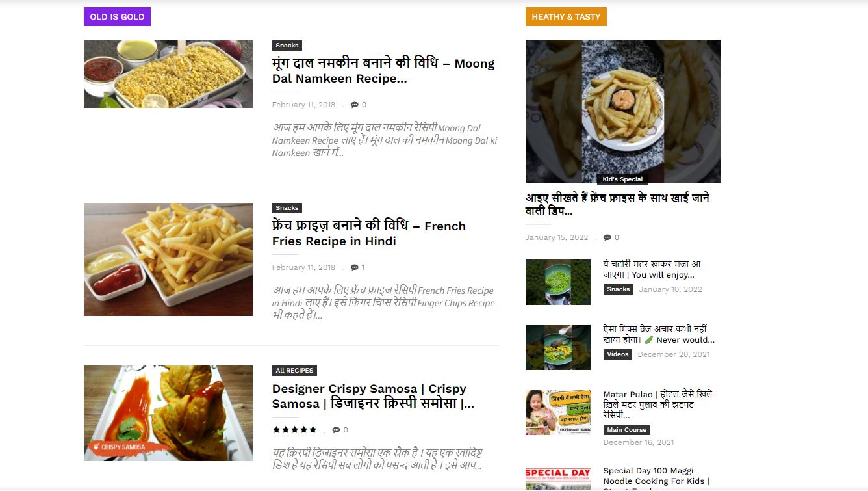Click comment icon on French Fries Recipe post
The height and width of the screenshot is (491, 868).
[x=354, y=267]
